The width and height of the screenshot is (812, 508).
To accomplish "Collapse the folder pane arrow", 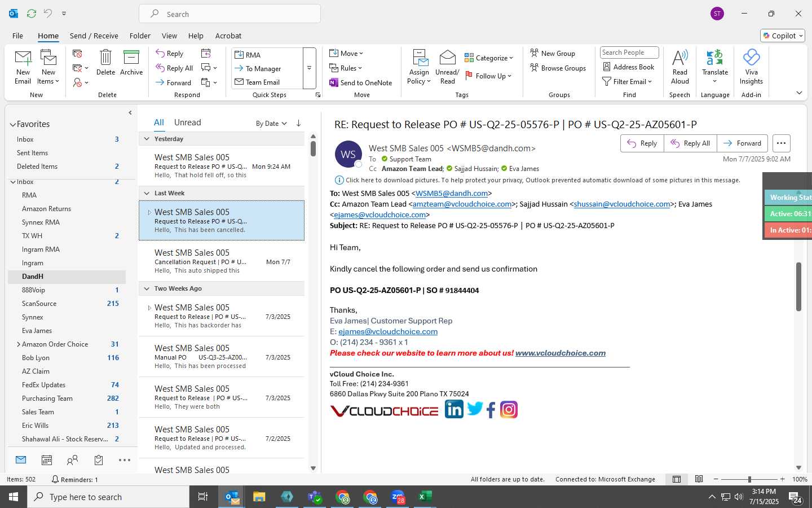I will click(x=130, y=113).
